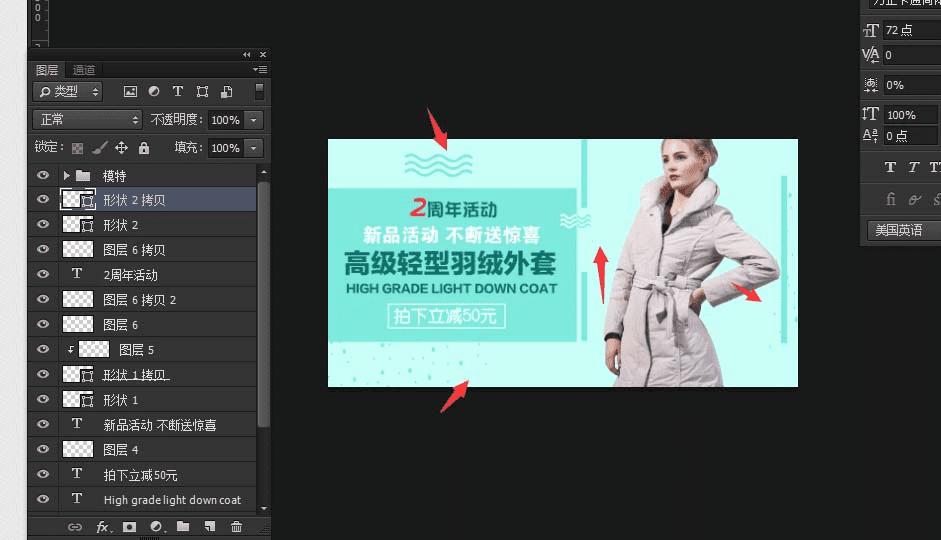This screenshot has height=540, width=941.
Task: Select the 形状 1 拷贝 layer
Action: click(x=159, y=374)
